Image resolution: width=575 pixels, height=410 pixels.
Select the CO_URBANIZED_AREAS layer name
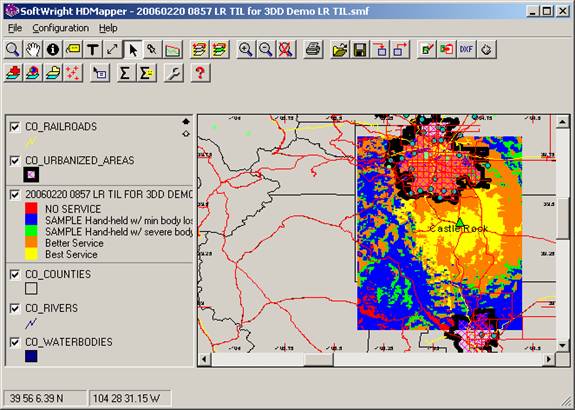tap(80, 161)
